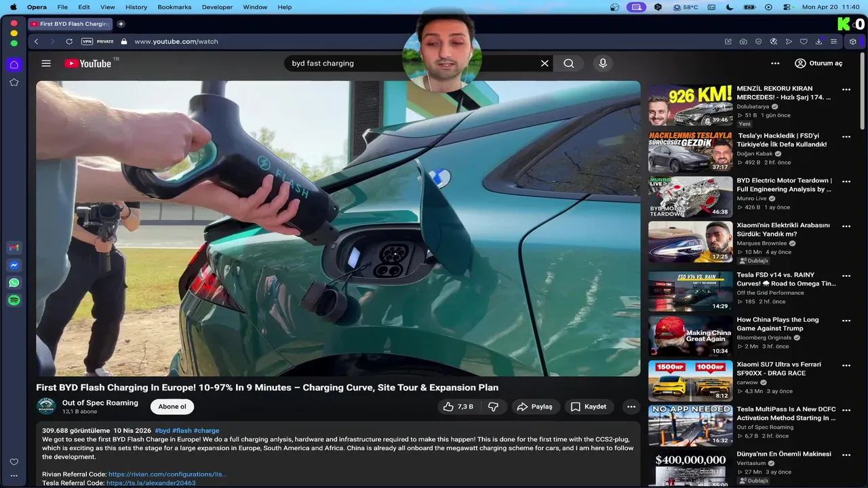Open options for Tesla FSD v14 video
Viewport: 868px width, 488px height.
[846, 276]
